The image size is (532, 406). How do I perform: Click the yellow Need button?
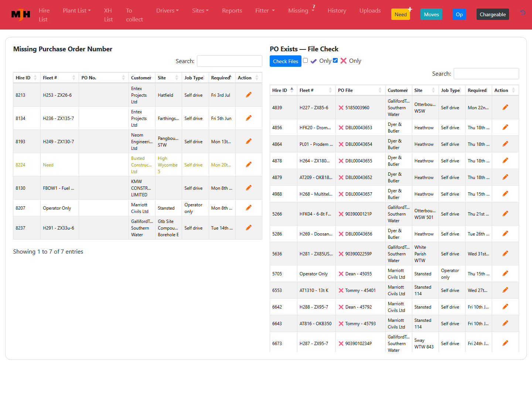click(x=400, y=14)
